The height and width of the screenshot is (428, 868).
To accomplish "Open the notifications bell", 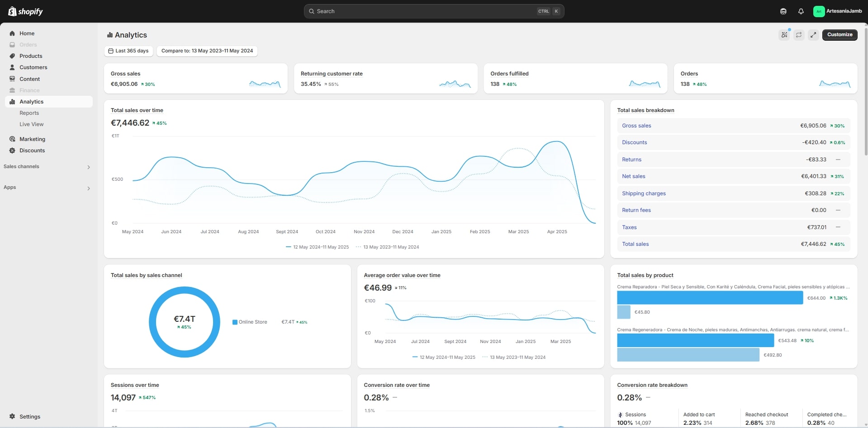I will 801,11.
